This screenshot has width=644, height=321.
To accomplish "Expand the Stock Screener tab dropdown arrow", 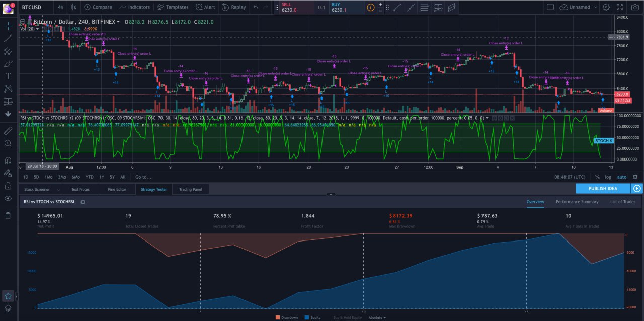I will 58,189.
